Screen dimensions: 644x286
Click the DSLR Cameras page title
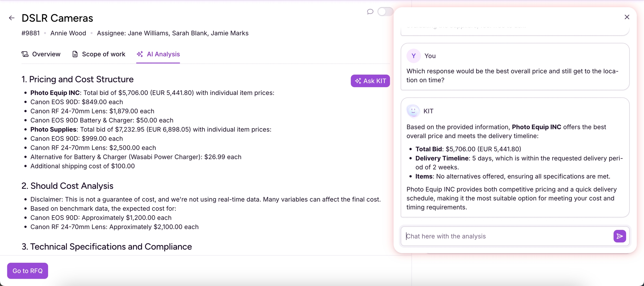pos(57,18)
